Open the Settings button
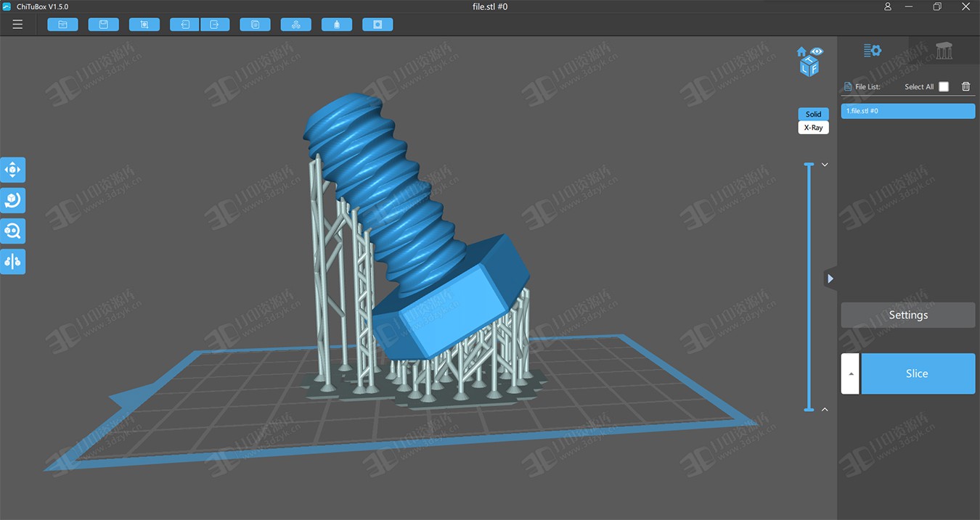Screen dimensions: 980x520 [908, 315]
